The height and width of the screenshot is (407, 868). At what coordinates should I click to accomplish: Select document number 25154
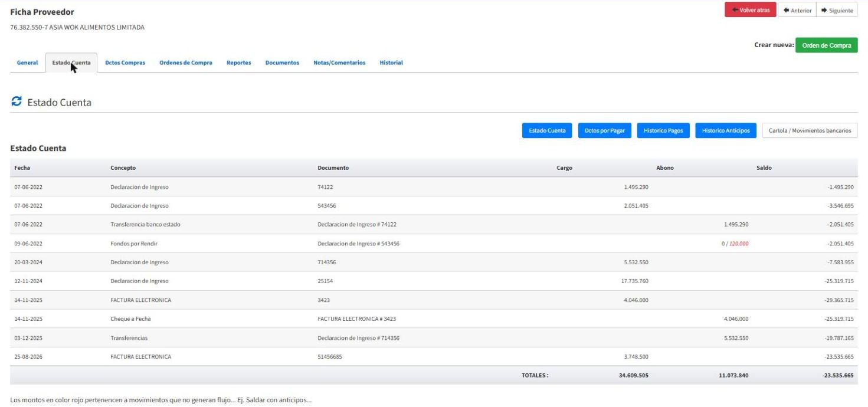click(x=325, y=281)
